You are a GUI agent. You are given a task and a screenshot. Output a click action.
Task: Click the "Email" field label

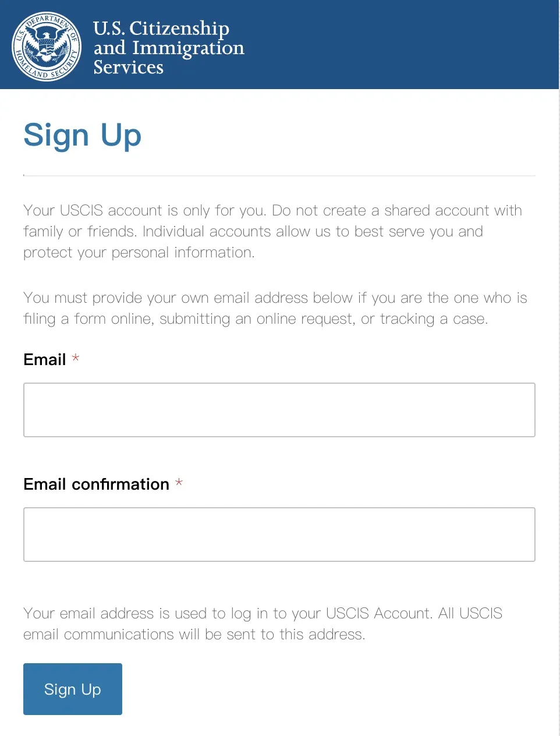[45, 360]
